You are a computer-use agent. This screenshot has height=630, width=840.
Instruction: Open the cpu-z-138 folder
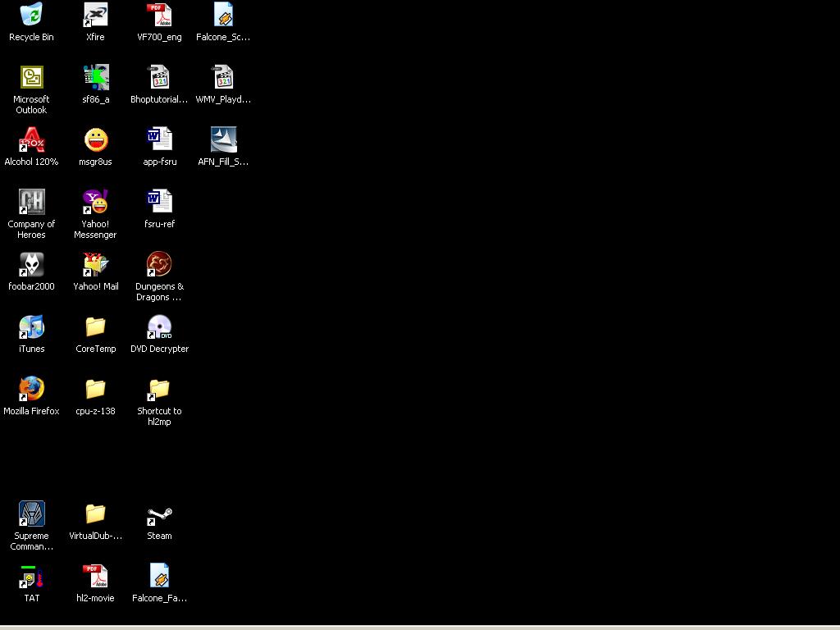coord(95,389)
